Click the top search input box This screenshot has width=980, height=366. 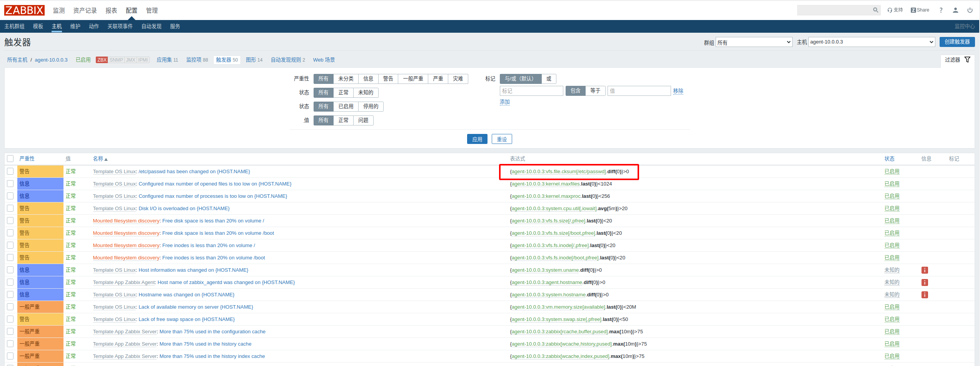[835, 10]
